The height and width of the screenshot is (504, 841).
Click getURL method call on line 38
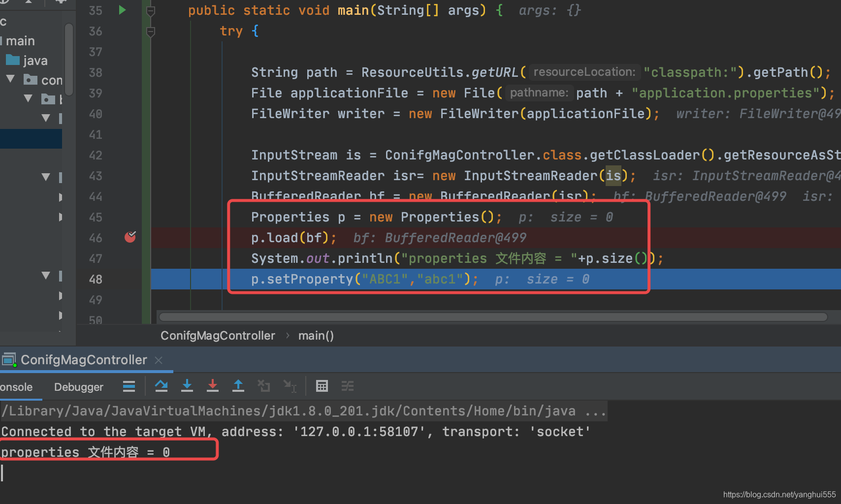(x=495, y=72)
